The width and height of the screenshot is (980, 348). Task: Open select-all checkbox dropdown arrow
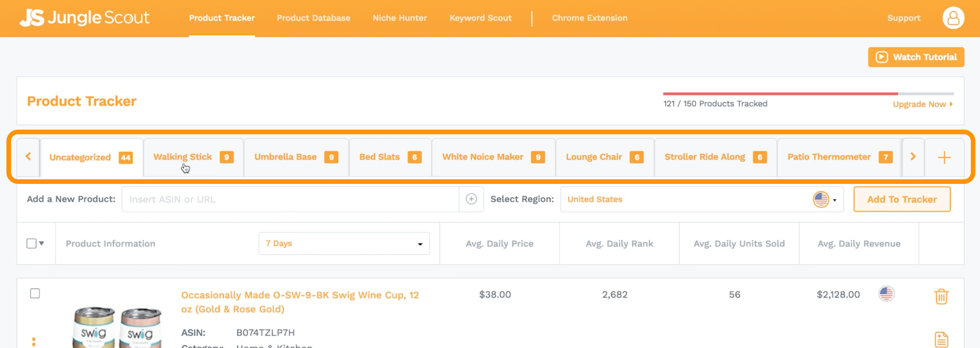point(41,243)
